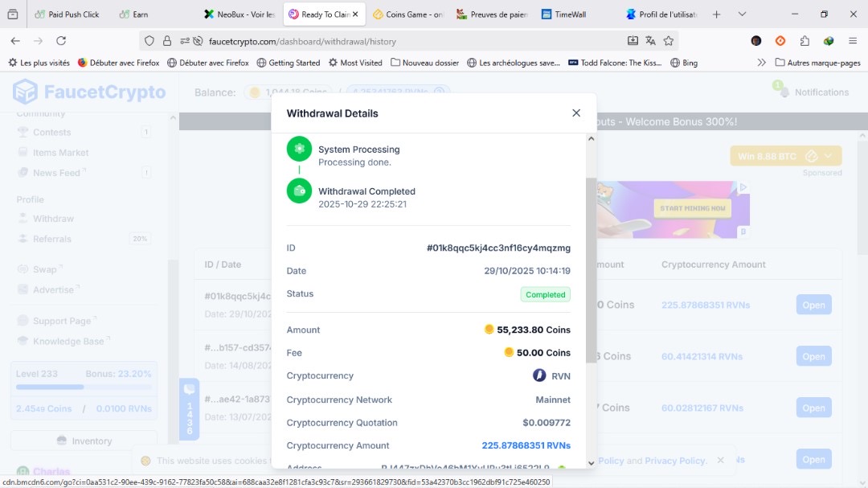
Task: Open the Advertise icon
Action: [24, 289]
